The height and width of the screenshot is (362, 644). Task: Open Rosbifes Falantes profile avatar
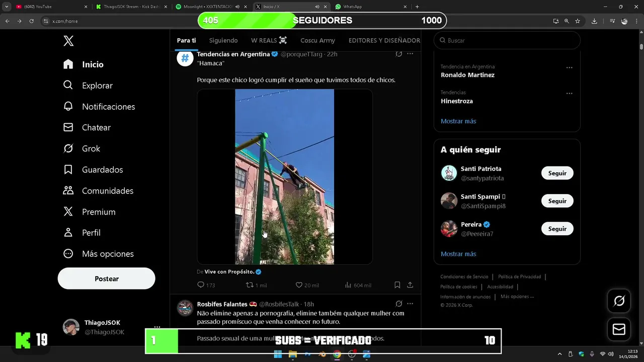click(185, 308)
